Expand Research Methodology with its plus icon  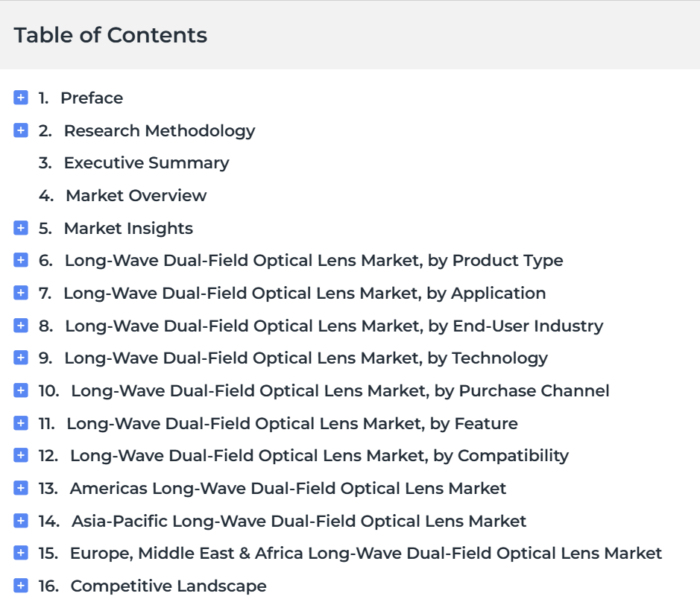(x=21, y=130)
